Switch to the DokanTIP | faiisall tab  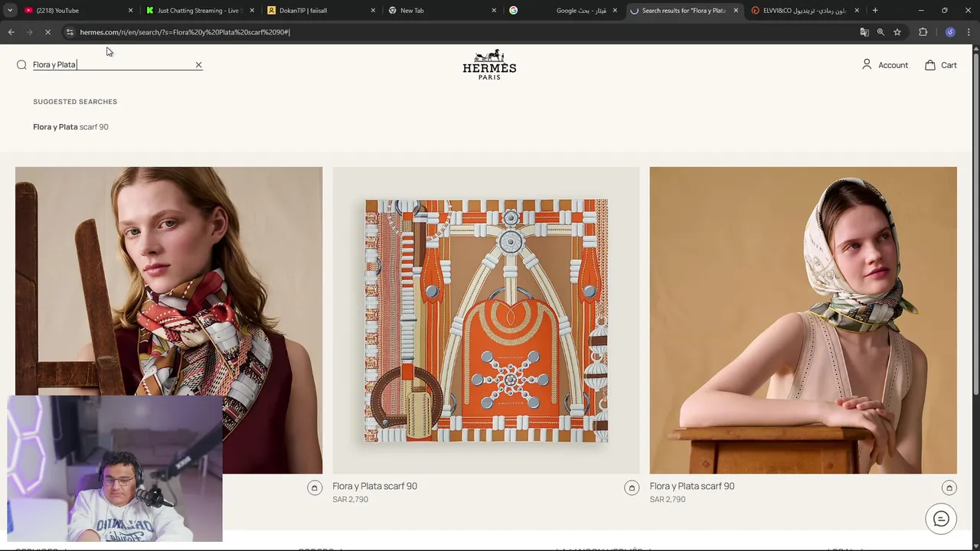(x=320, y=11)
